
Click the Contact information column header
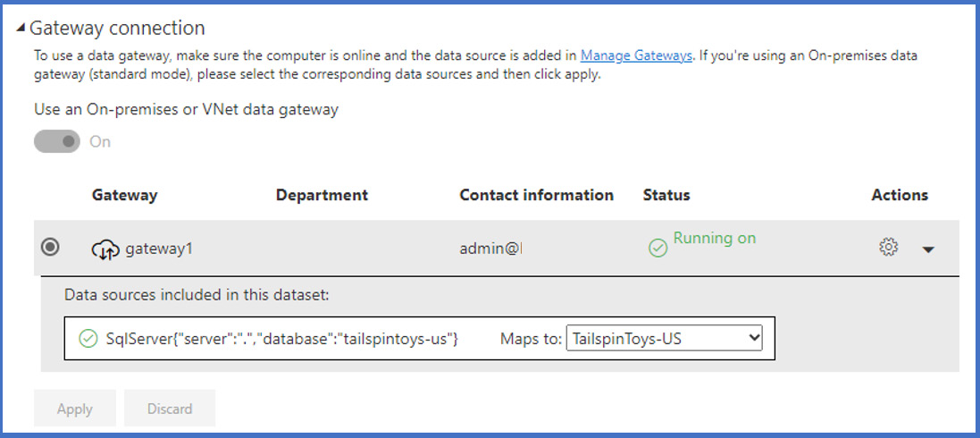(536, 195)
